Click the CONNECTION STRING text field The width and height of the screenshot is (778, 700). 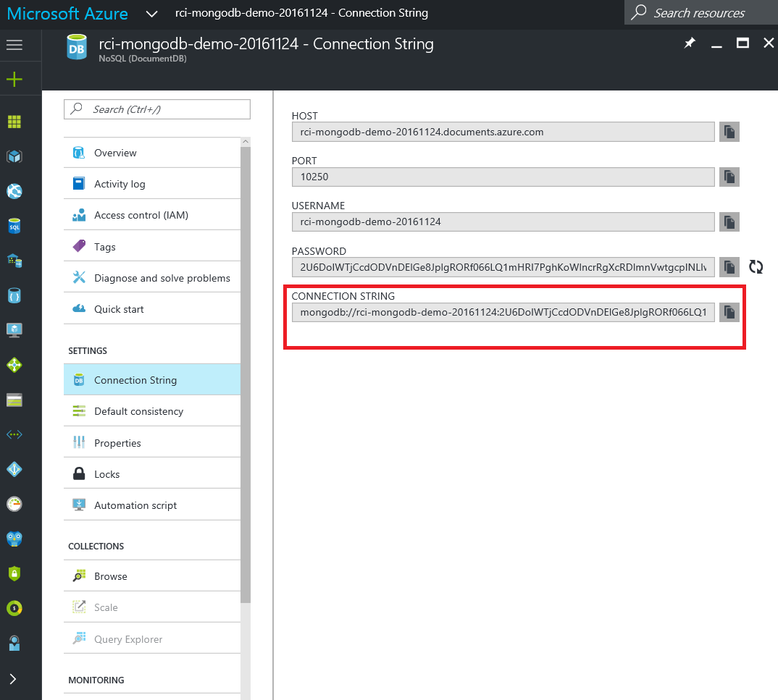pos(503,312)
